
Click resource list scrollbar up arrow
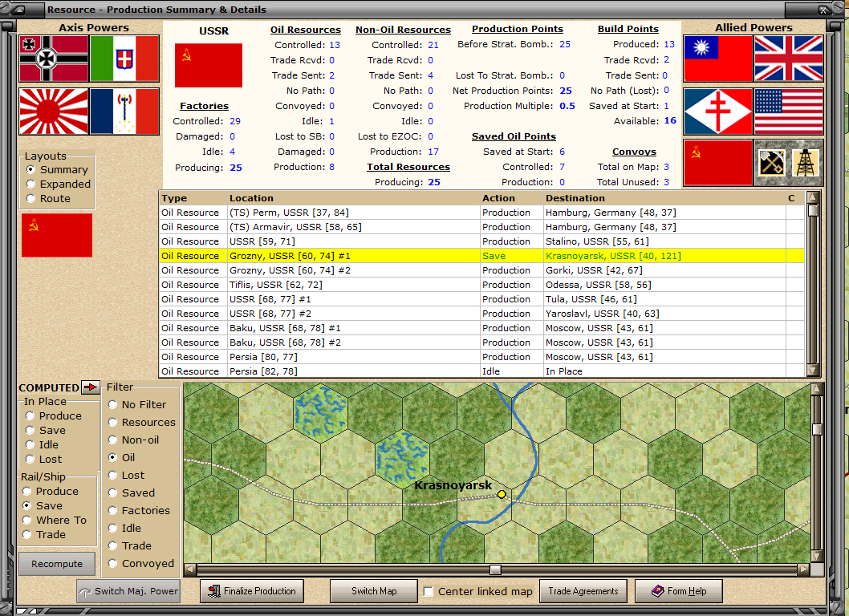click(812, 197)
